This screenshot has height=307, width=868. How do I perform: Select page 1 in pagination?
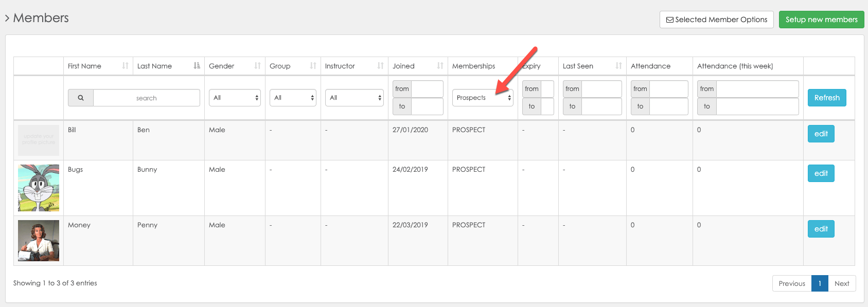click(x=820, y=283)
